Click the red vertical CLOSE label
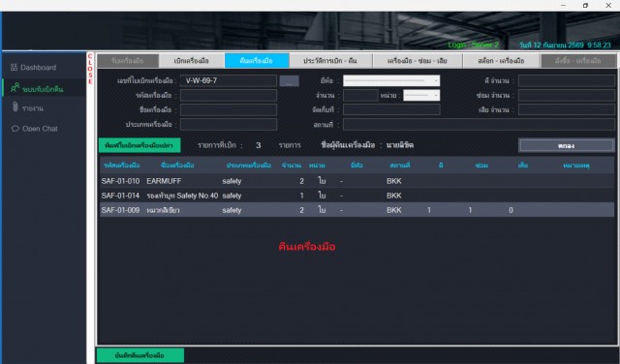620x364 pixels. coord(90,69)
